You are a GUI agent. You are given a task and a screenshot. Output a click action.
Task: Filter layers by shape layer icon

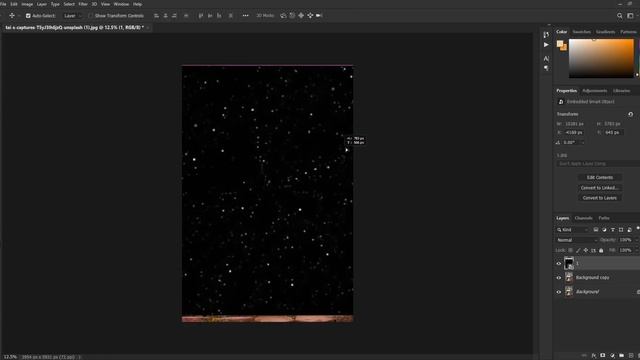[621, 230]
